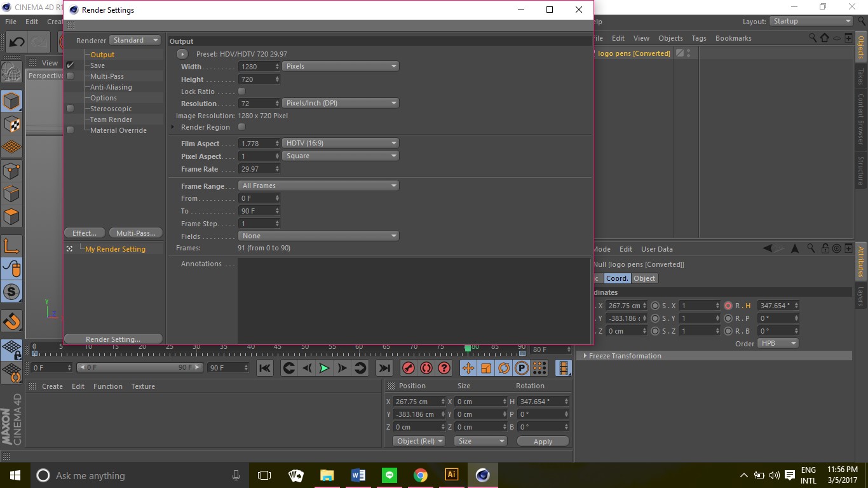Enable the Stereoscopic checkbox
The image size is (868, 488).
[71, 109]
